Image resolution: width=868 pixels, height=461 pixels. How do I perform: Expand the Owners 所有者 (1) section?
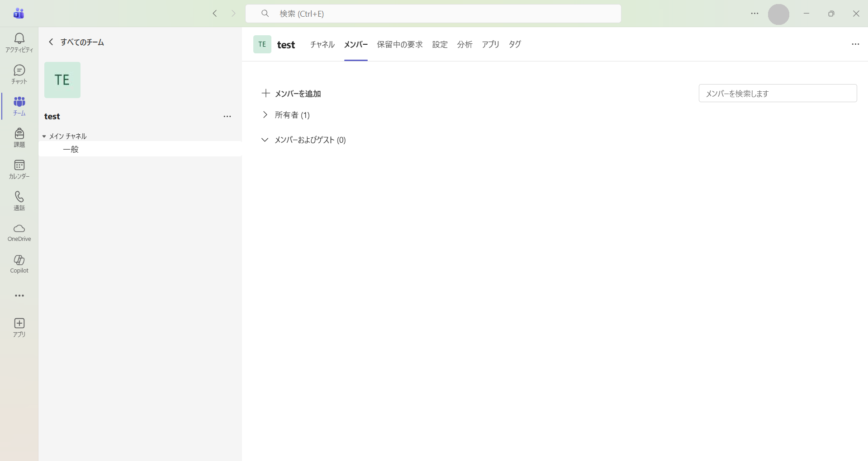[265, 115]
